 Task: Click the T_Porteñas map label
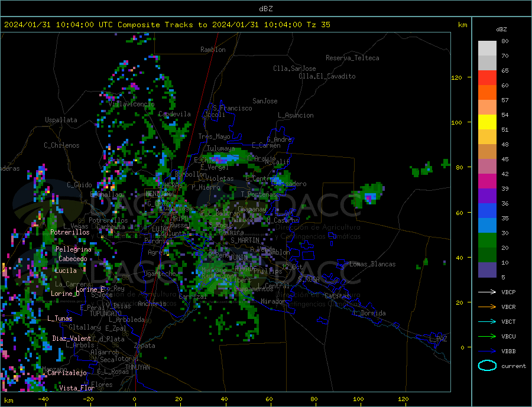click(x=259, y=194)
